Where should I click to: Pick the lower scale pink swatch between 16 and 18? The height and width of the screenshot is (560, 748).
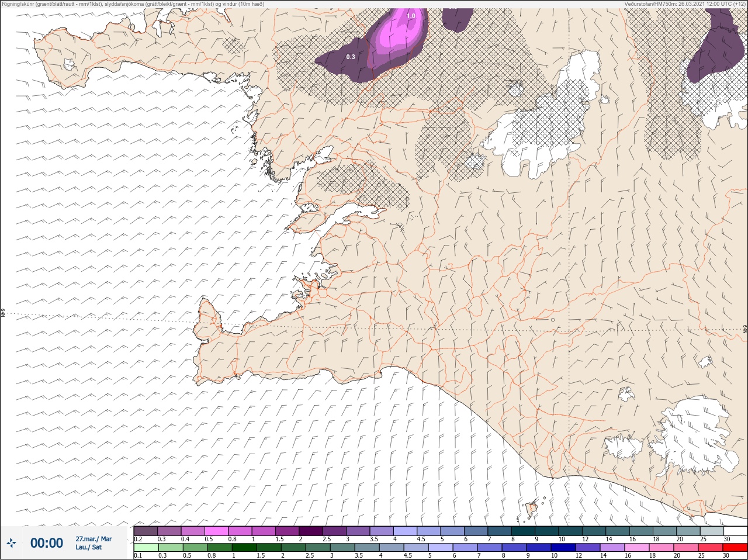pyautogui.click(x=638, y=548)
